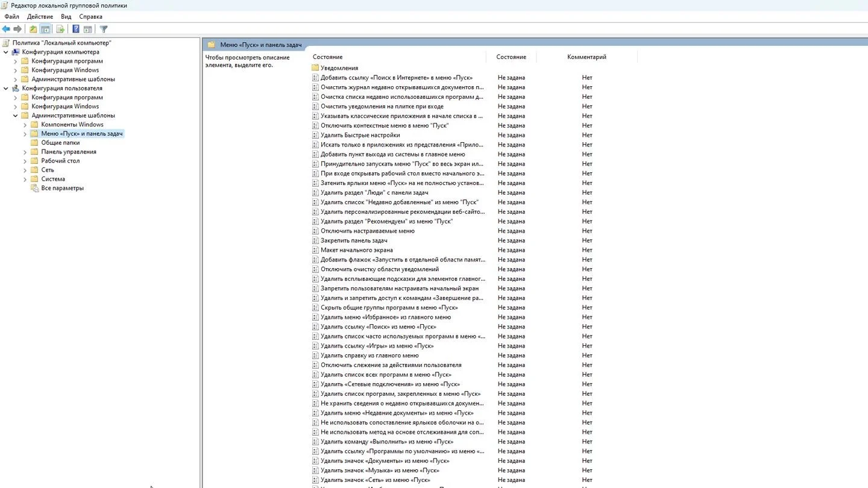This screenshot has width=868, height=488.
Task: Expand the Компоненты Windows tree node
Action: pyautogui.click(x=25, y=125)
